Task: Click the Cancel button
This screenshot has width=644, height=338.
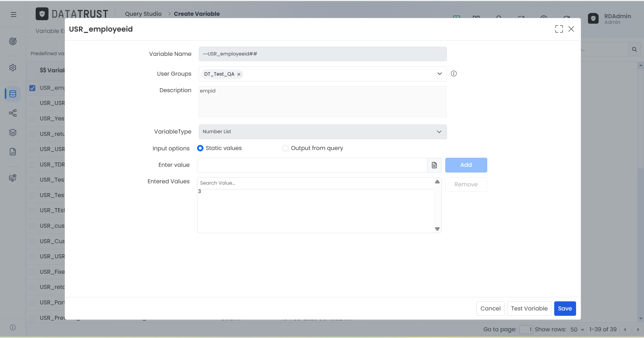Action: click(x=490, y=309)
